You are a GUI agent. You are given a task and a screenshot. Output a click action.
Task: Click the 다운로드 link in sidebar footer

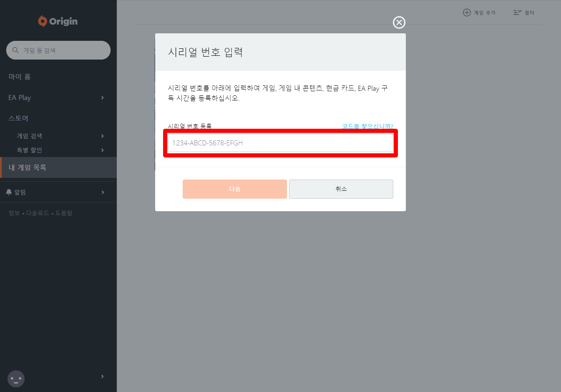(38, 213)
